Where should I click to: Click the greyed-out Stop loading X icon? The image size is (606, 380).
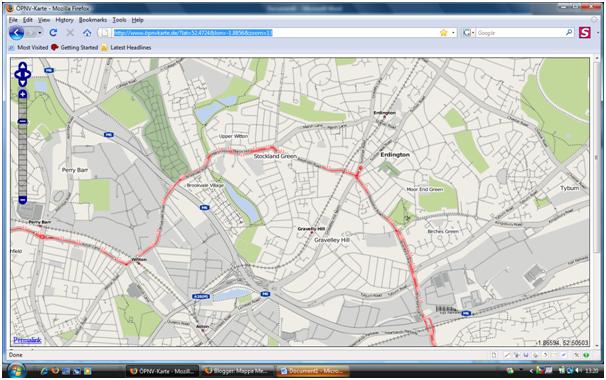[70, 33]
